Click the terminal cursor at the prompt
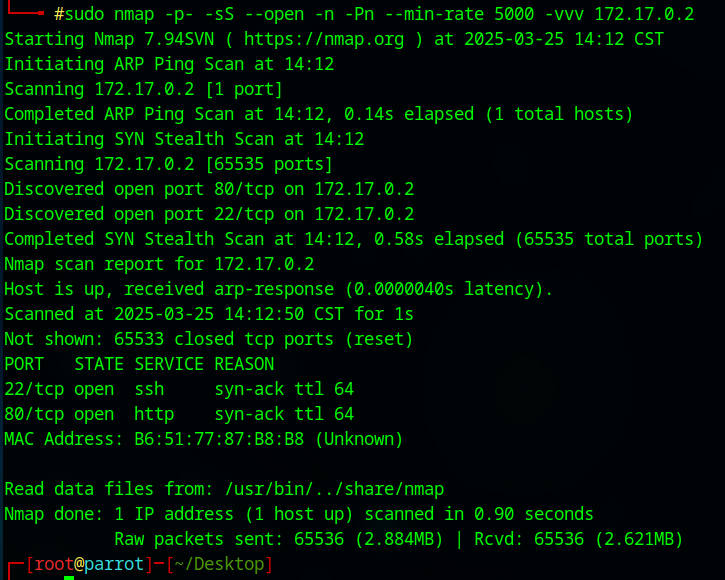This screenshot has height=580, width=725. 69,577
